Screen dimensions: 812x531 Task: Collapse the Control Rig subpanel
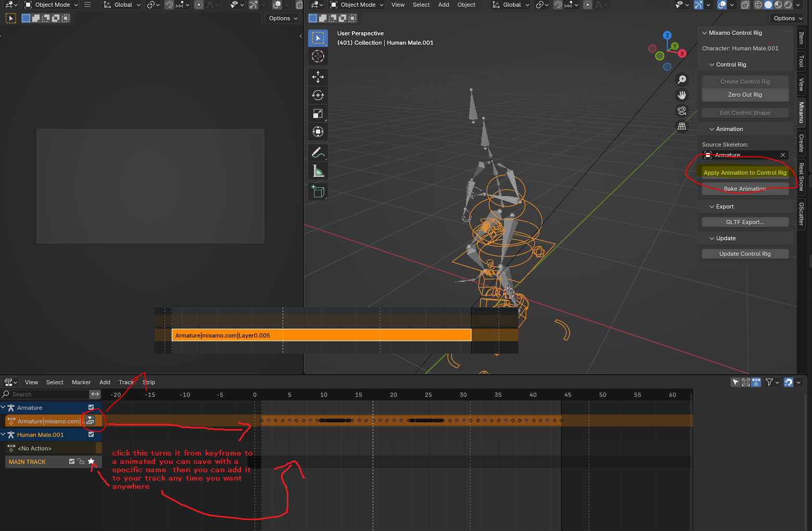(712, 64)
